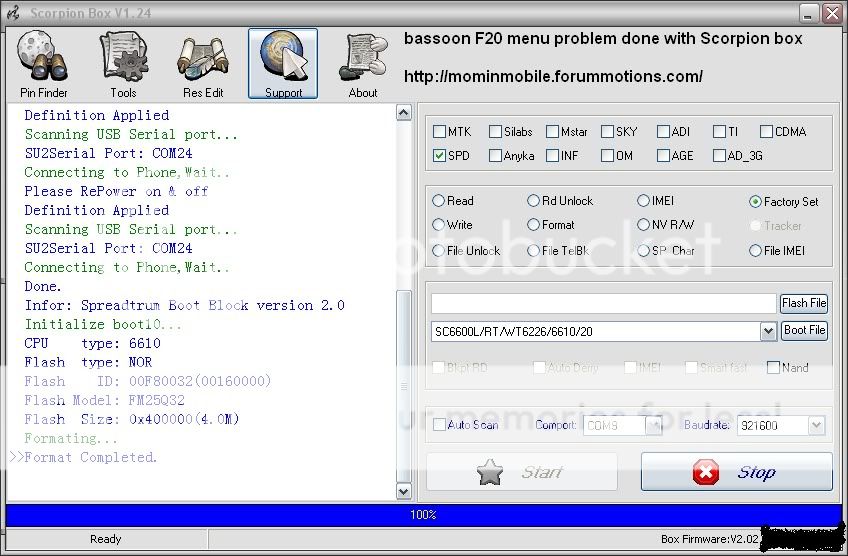Viewport: 848px width, 556px height.
Task: Click the Stop button
Action: point(736,472)
